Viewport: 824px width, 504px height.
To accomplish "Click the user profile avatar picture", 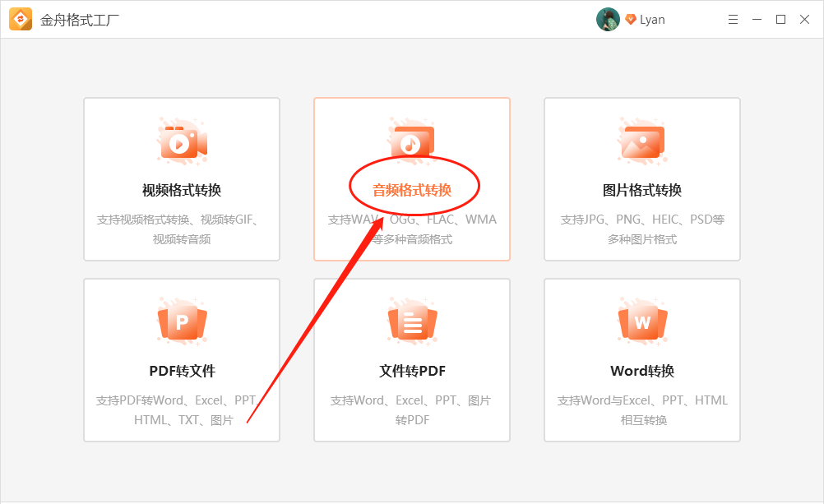I will click(x=608, y=20).
